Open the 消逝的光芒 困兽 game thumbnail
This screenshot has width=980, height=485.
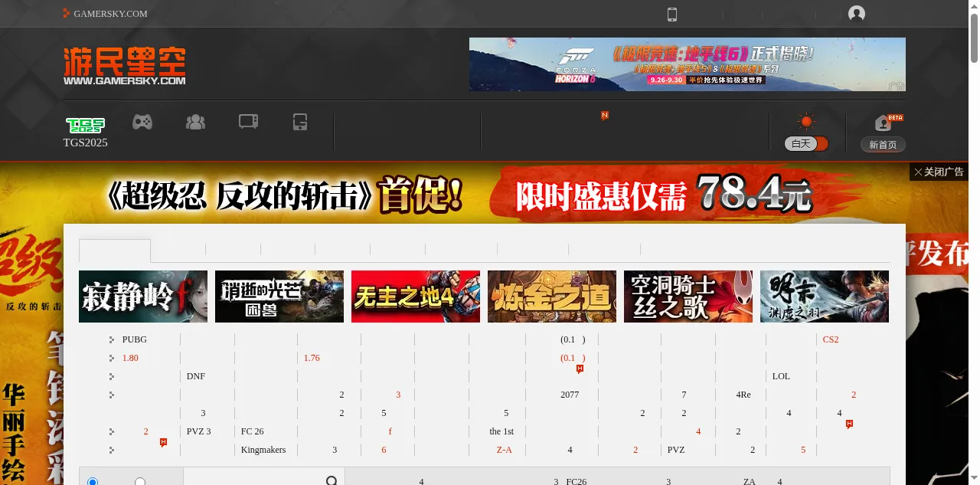click(x=279, y=297)
